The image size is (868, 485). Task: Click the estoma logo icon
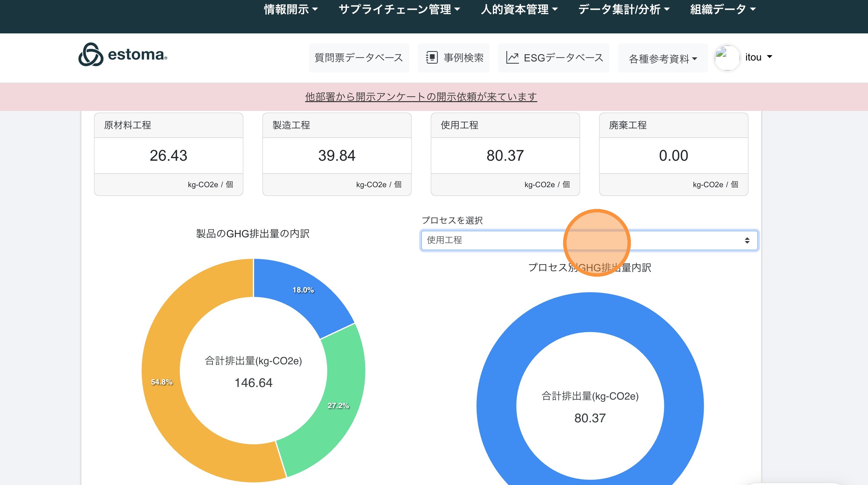coord(90,55)
